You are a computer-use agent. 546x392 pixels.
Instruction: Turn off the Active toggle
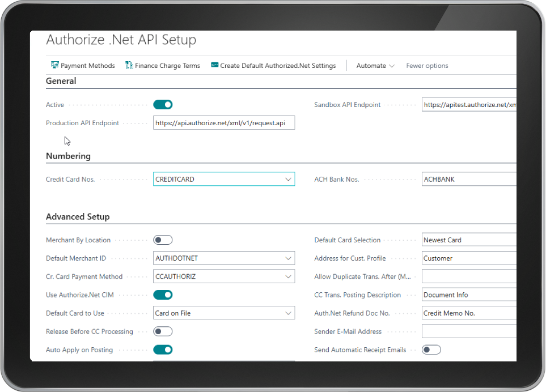click(x=163, y=105)
